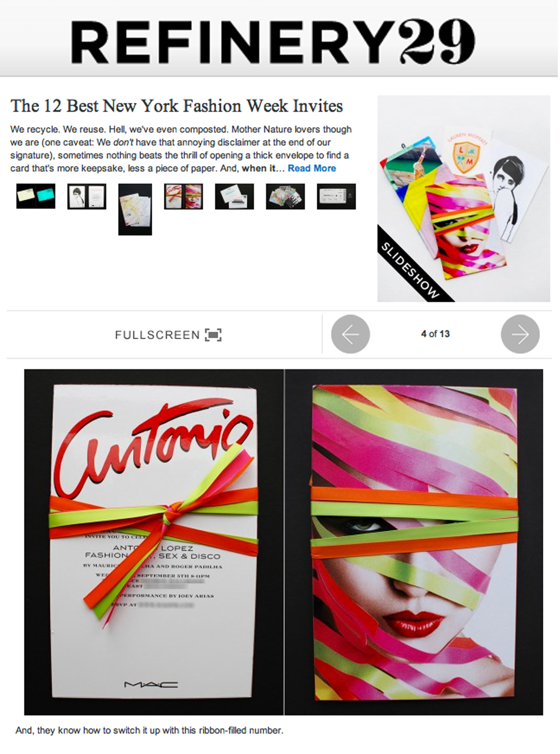Click the Read More link

312,168
